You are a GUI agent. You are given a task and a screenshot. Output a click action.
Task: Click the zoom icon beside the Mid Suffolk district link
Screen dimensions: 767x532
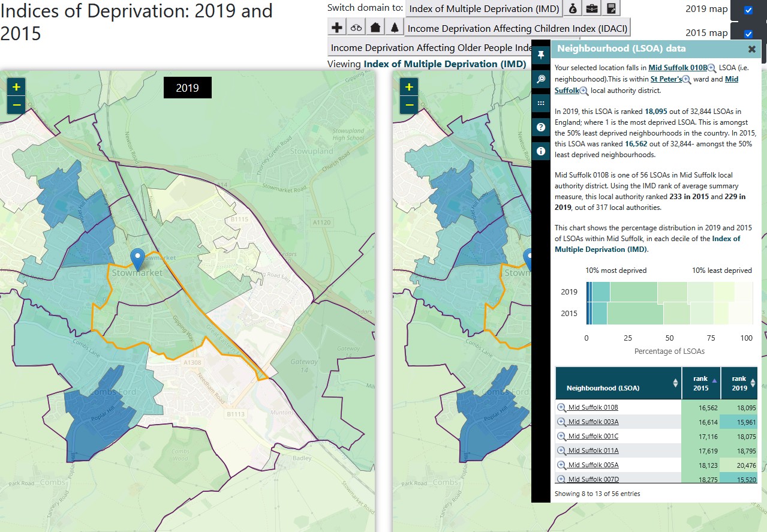[x=584, y=91]
